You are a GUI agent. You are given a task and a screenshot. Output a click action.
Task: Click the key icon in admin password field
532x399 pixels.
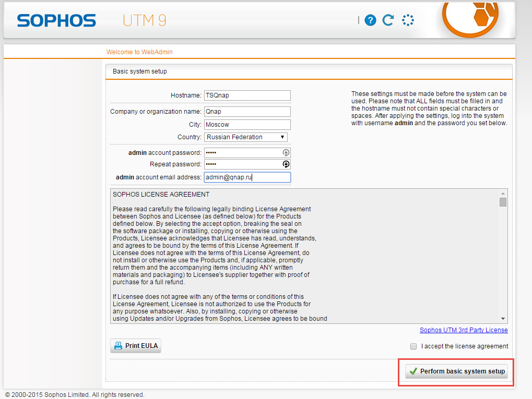(x=286, y=152)
